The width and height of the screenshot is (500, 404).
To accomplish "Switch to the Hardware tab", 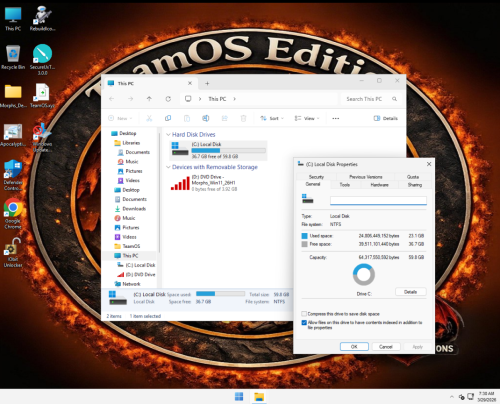I will [379, 185].
